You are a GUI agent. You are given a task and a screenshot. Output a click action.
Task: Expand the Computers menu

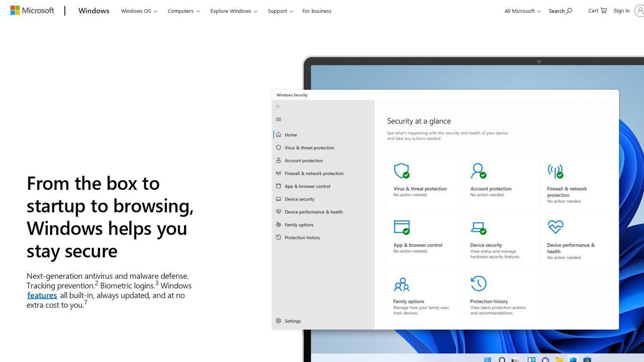click(184, 11)
